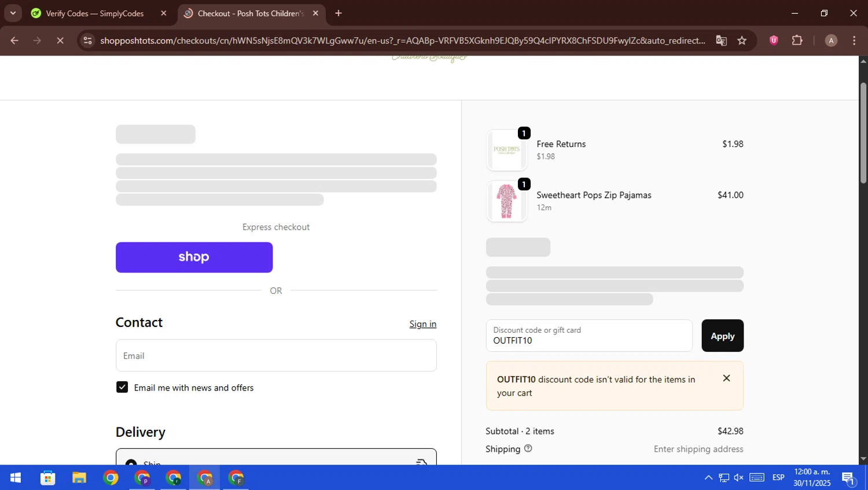Open the first Chrome taskbar icon

(111, 477)
